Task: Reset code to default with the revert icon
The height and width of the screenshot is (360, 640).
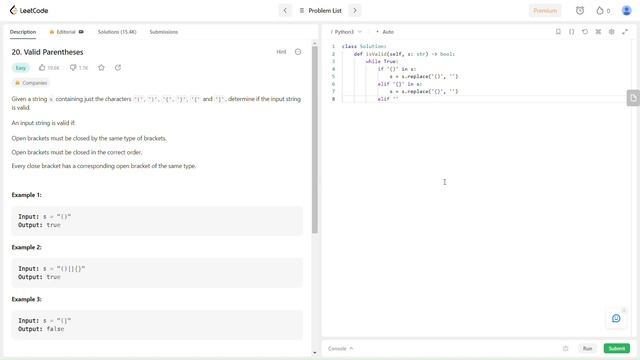Action: click(x=585, y=32)
